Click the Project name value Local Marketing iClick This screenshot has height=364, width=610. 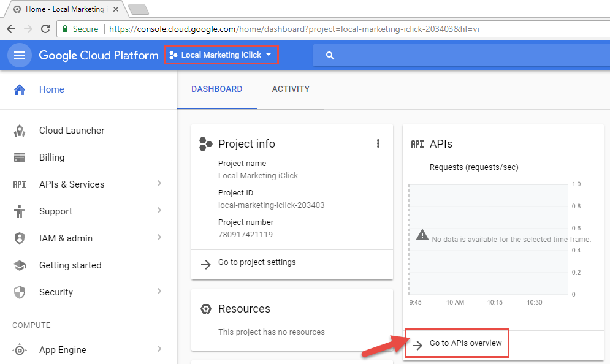click(258, 176)
